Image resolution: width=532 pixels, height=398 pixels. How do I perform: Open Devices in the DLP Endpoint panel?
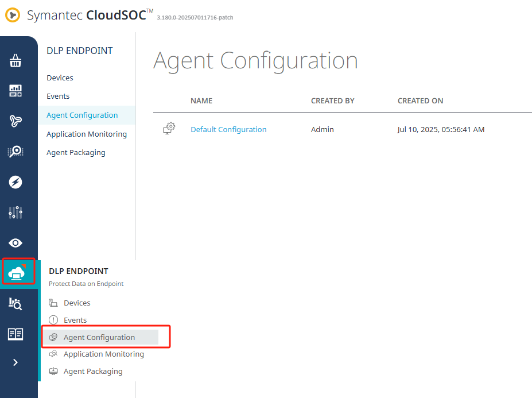coord(60,78)
